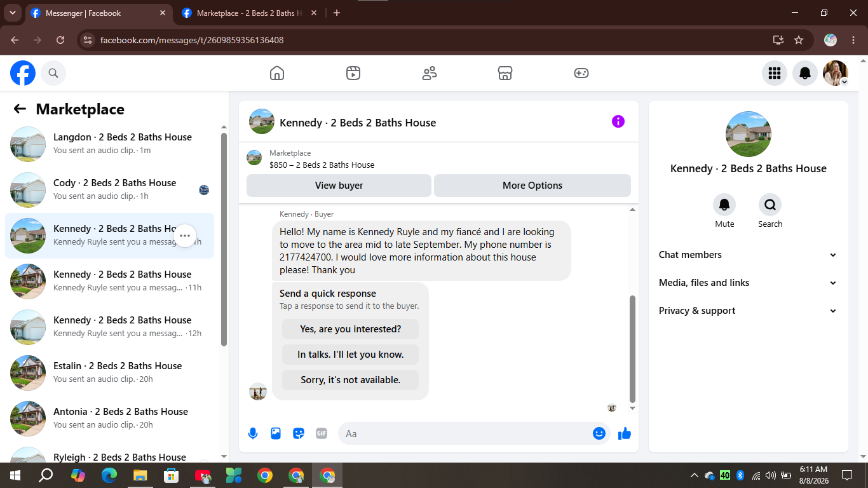Go to the Facebook Home feed icon
Image resolution: width=868 pixels, height=488 pixels.
(x=277, y=73)
